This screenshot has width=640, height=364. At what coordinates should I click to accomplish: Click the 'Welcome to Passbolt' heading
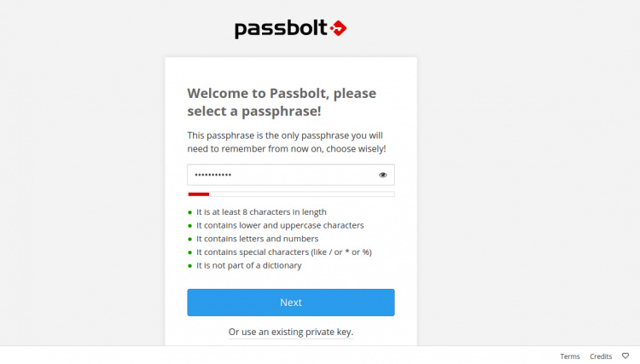coord(282,102)
